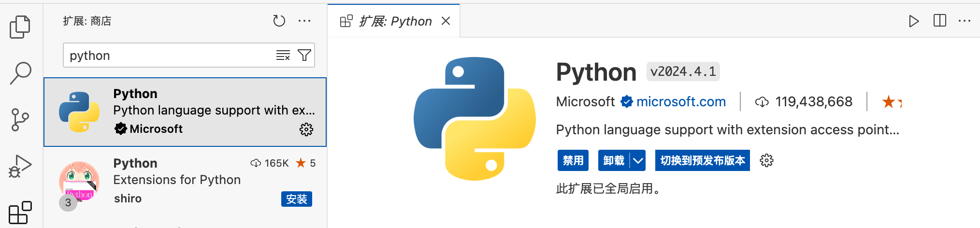
Task: Click the 卸载 (Uninstall) button
Action: 614,160
